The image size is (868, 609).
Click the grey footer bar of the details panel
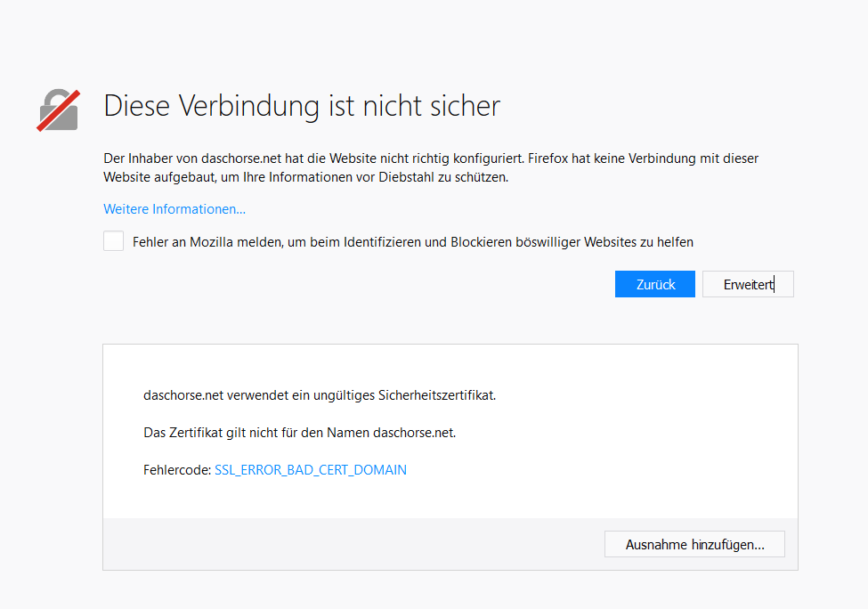pos(356,544)
